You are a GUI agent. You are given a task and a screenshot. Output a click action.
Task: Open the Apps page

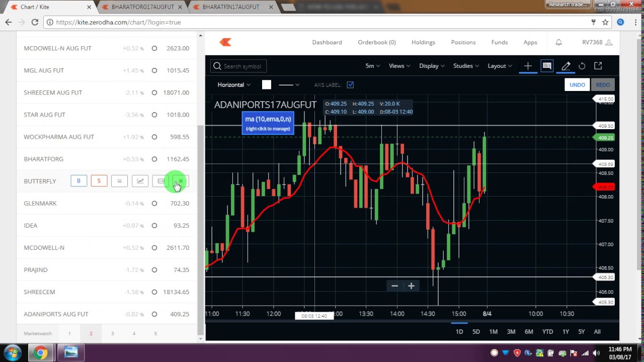[530, 42]
